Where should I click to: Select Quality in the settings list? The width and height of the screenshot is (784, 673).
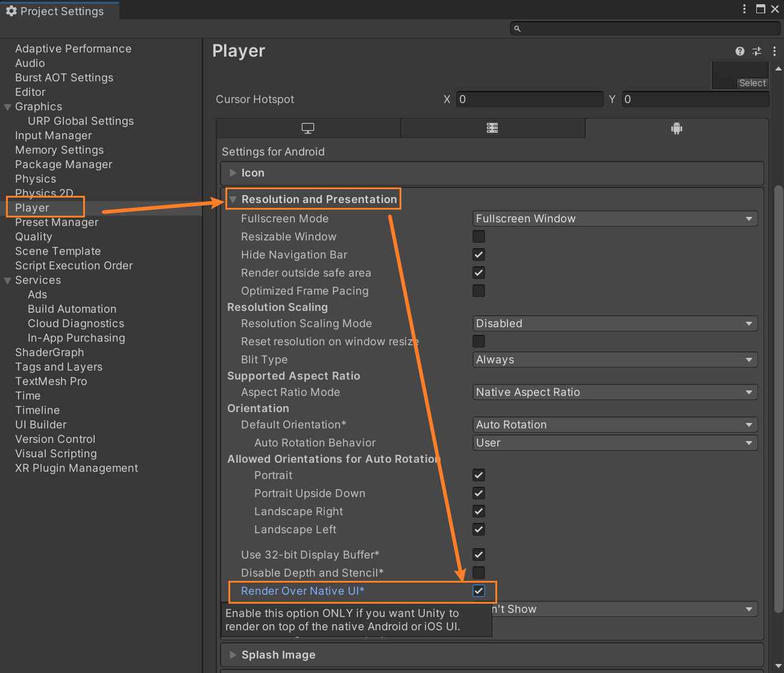(x=34, y=237)
